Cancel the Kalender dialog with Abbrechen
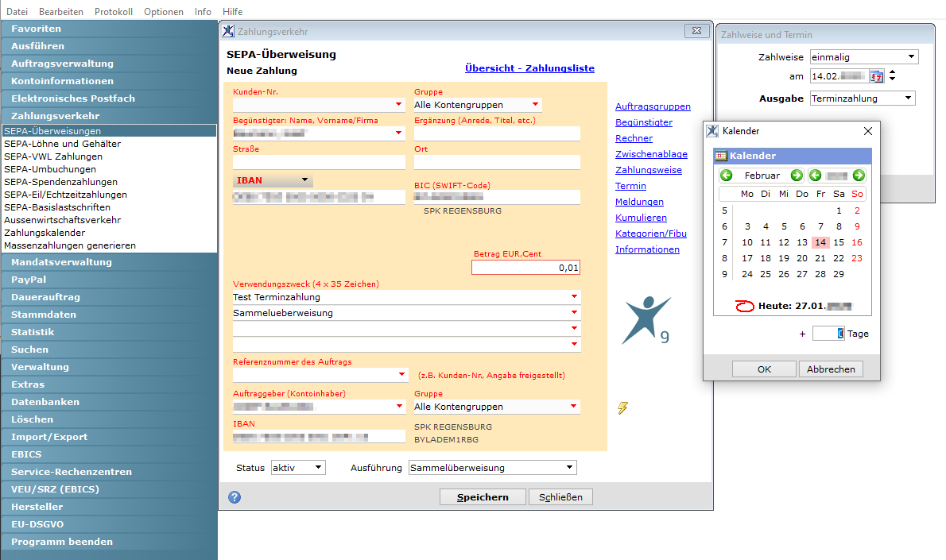The height and width of the screenshot is (560, 946). [x=831, y=369]
